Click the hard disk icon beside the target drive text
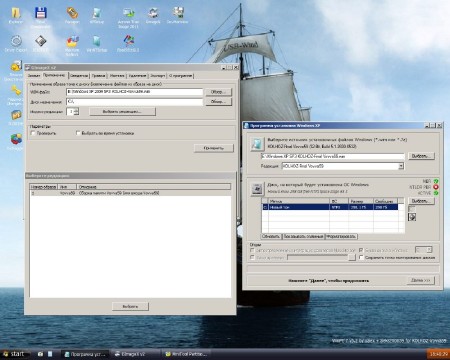 (257, 189)
